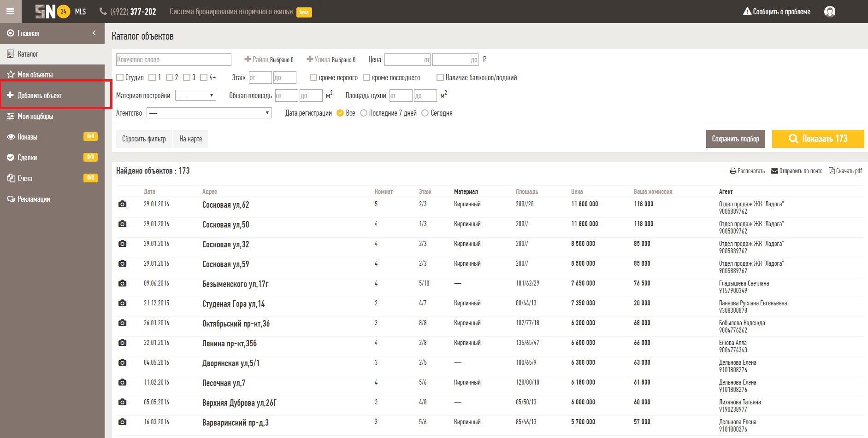868x438 pixels.
Task: Select the Сегодня radio button
Action: click(425, 113)
